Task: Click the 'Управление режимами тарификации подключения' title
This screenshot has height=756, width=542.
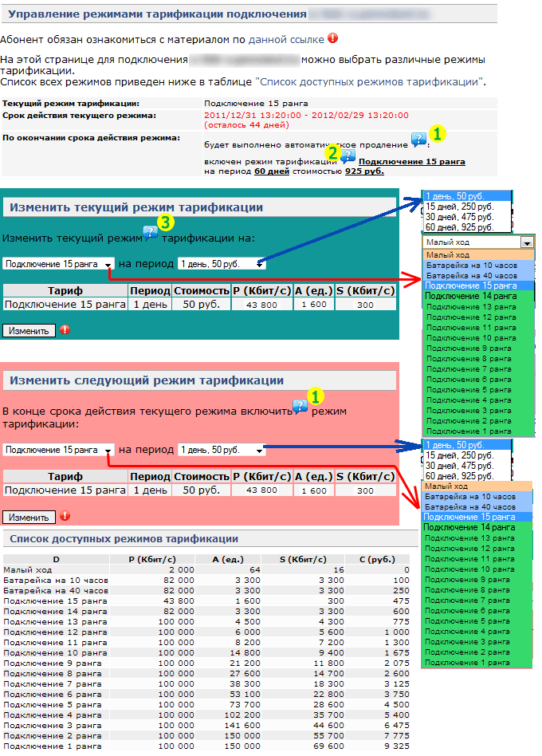Action: tap(157, 14)
